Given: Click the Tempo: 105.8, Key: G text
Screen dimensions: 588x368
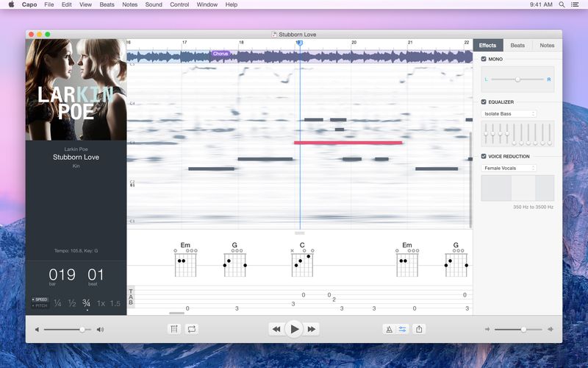Looking at the screenshot, I should (x=76, y=251).
